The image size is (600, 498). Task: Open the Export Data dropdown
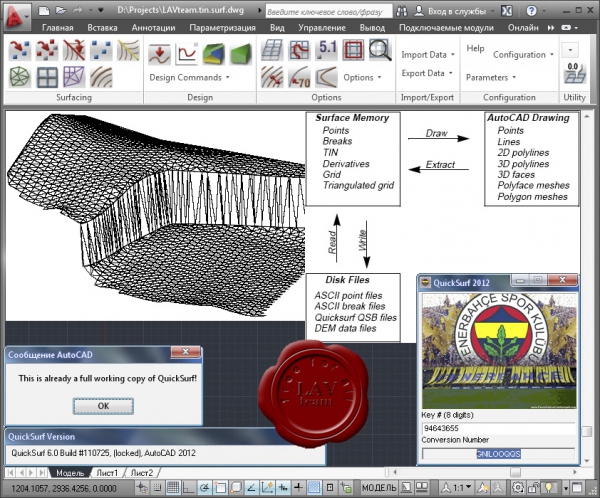[x=427, y=73]
